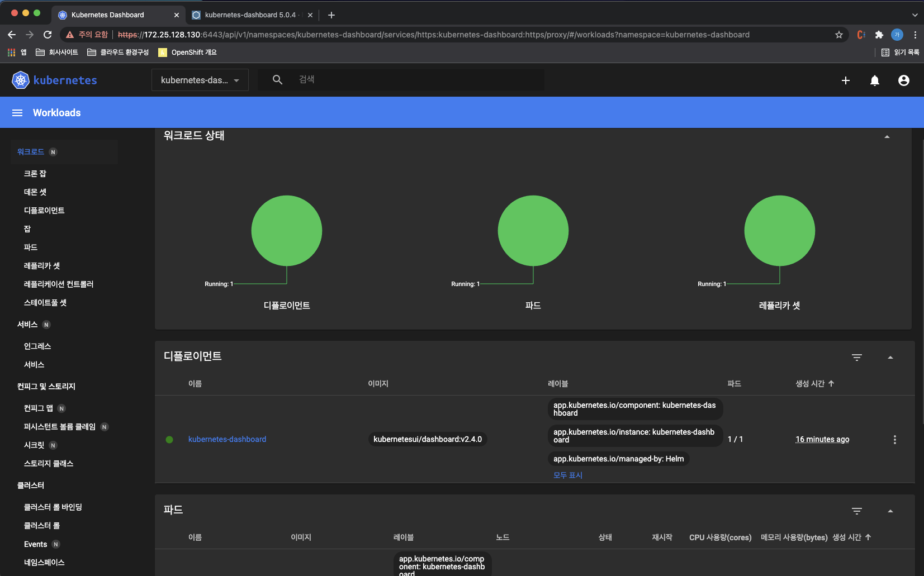Close the Kubernetes Dashboard browser tab
The image size is (924, 576).
point(177,15)
